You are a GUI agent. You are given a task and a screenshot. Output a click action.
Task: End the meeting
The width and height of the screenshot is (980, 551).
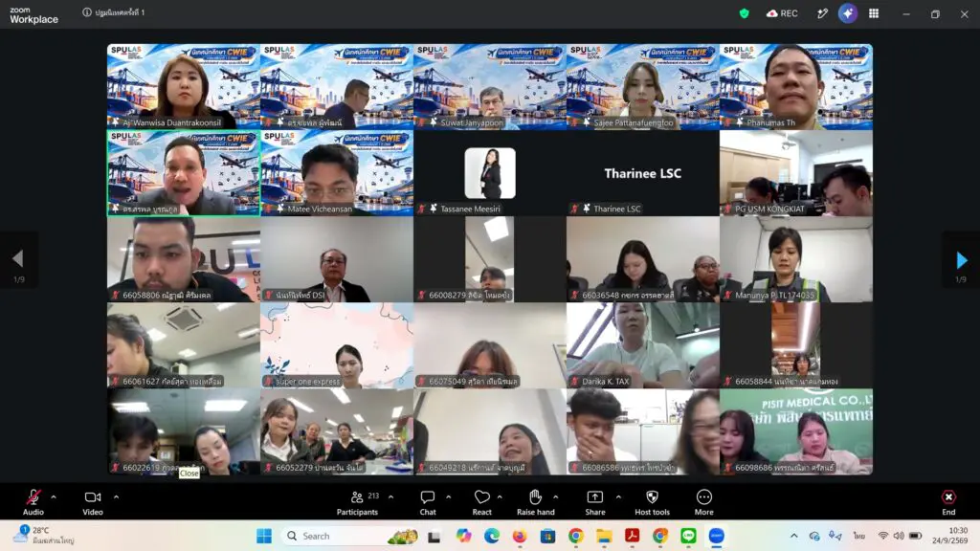point(948,502)
